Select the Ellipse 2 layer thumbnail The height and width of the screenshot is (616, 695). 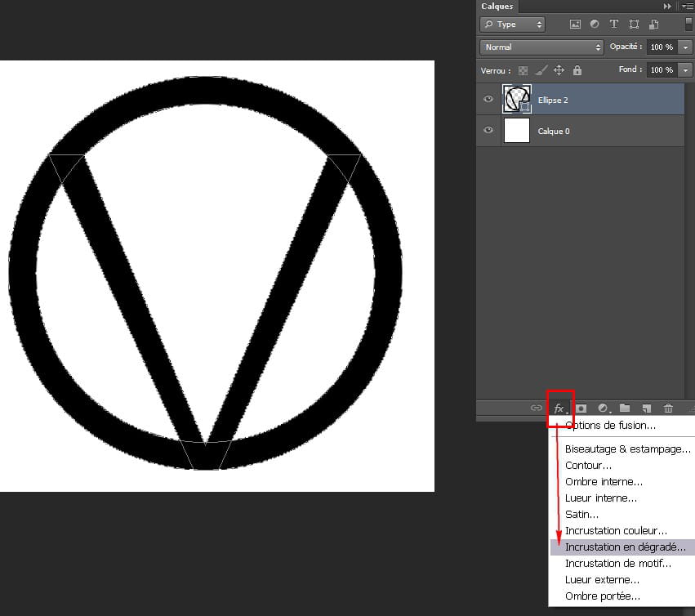517,100
